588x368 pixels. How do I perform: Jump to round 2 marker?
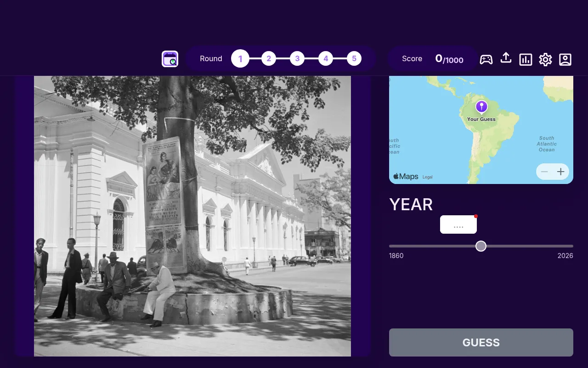269,59
